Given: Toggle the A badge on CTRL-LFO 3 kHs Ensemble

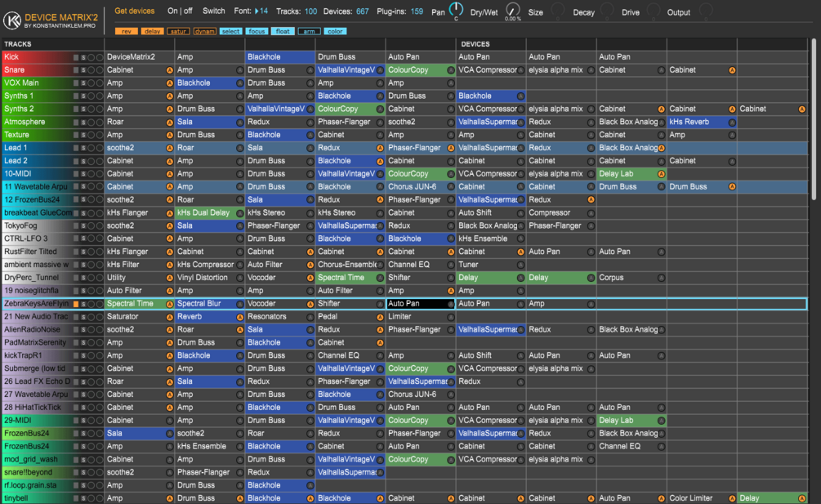Looking at the screenshot, I should (x=520, y=239).
